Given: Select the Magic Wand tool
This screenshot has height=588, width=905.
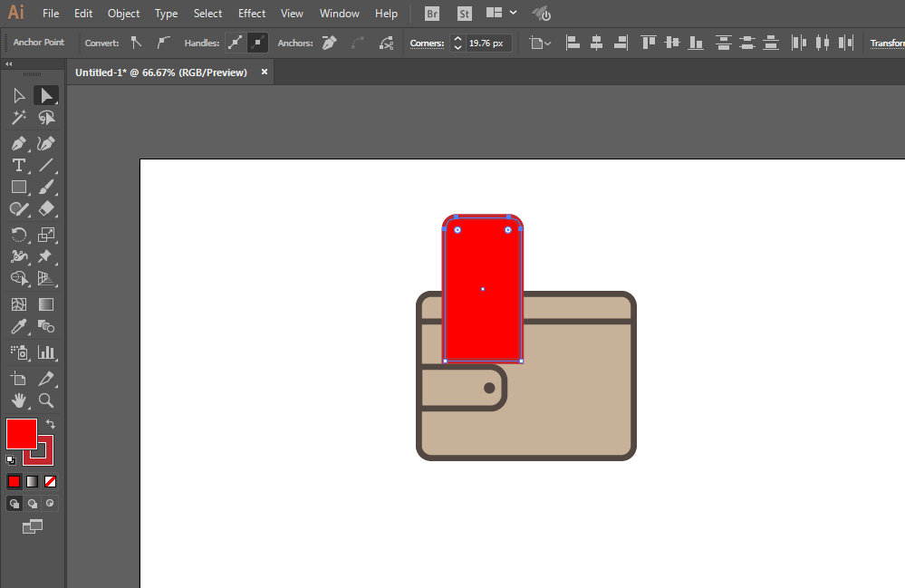Looking at the screenshot, I should 18,118.
